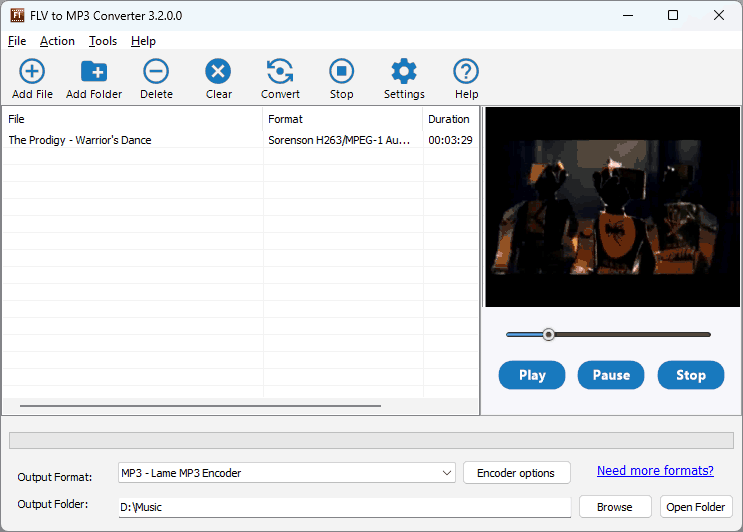Screen dimensions: 743x532
Task: Minimize the converter window
Action: (628, 15)
